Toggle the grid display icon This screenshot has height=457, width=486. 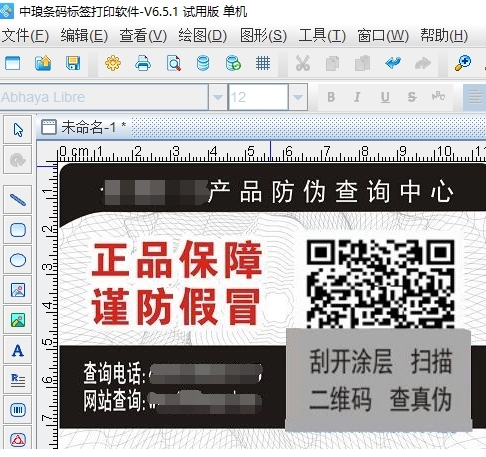pos(263,63)
